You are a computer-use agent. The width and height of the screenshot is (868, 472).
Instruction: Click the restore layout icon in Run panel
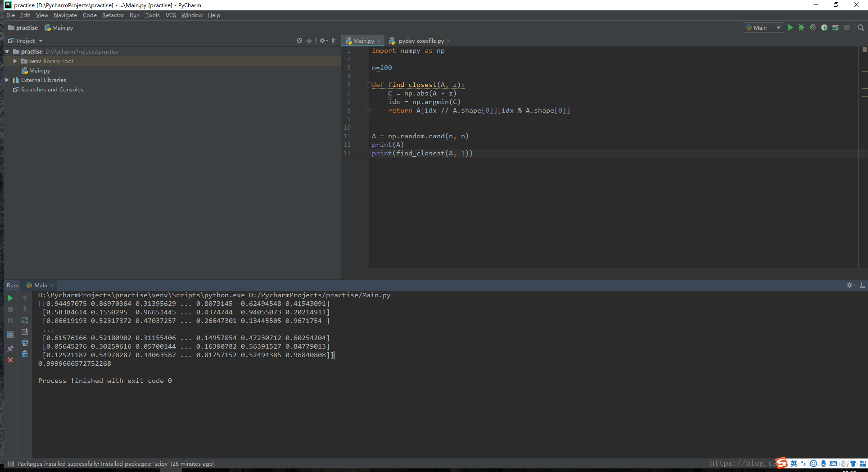click(x=10, y=335)
